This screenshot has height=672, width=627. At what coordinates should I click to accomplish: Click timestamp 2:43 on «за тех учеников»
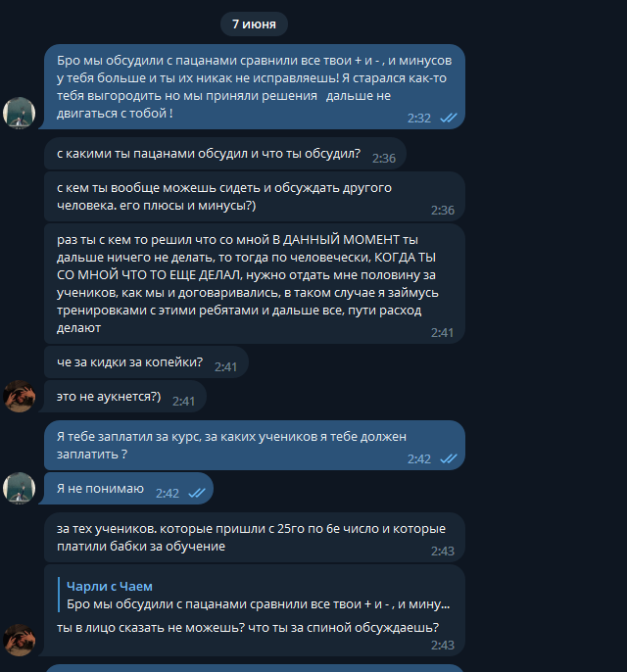(x=442, y=551)
